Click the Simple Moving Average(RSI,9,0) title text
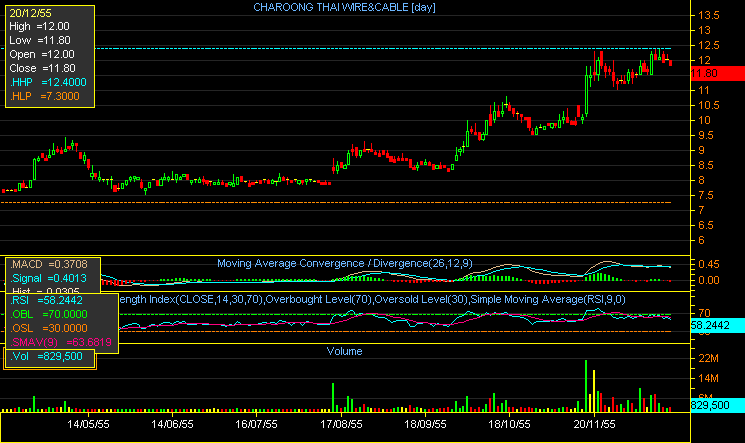745x443 pixels. [x=548, y=299]
